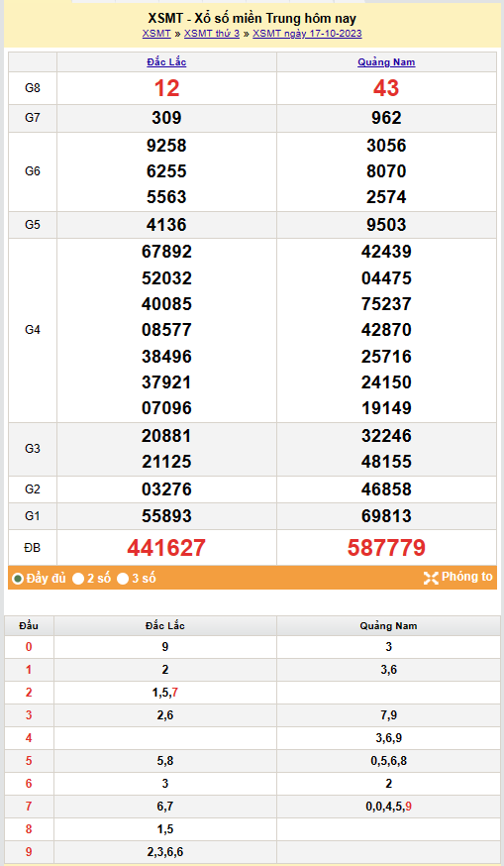
Task: Click G4 result 04475
Action: tap(386, 277)
